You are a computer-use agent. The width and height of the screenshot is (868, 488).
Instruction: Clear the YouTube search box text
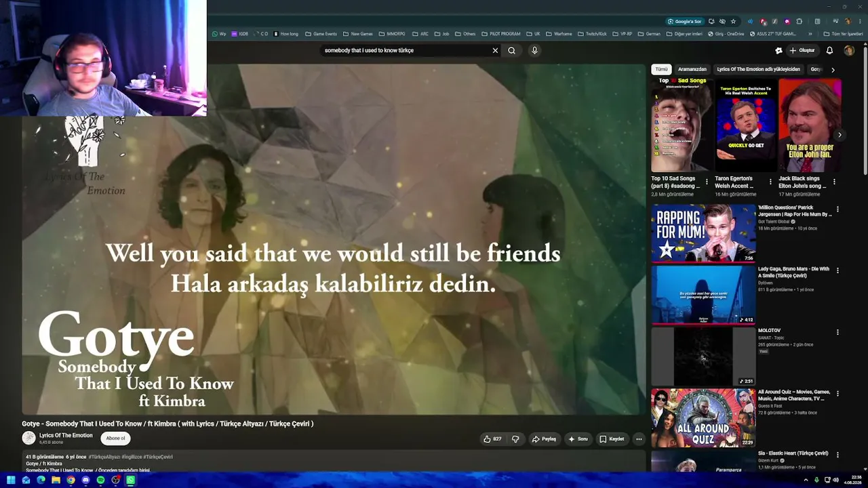[x=495, y=50]
